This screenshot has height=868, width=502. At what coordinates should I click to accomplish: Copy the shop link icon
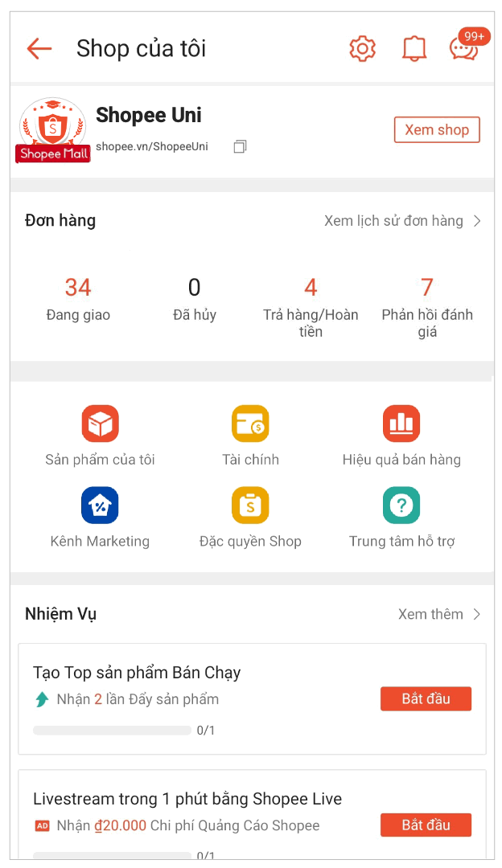coord(240,147)
